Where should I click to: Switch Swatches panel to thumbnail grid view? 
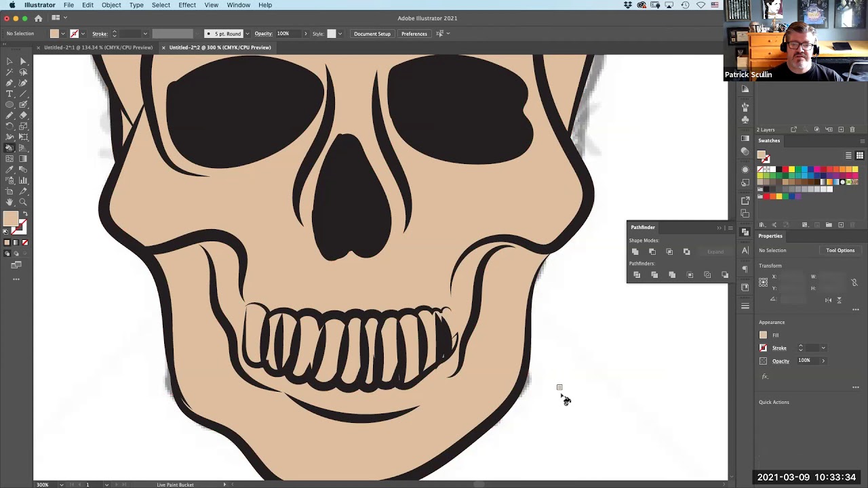point(859,155)
